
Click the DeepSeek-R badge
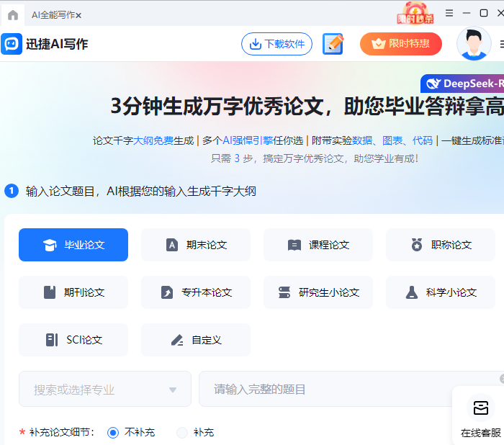click(463, 84)
